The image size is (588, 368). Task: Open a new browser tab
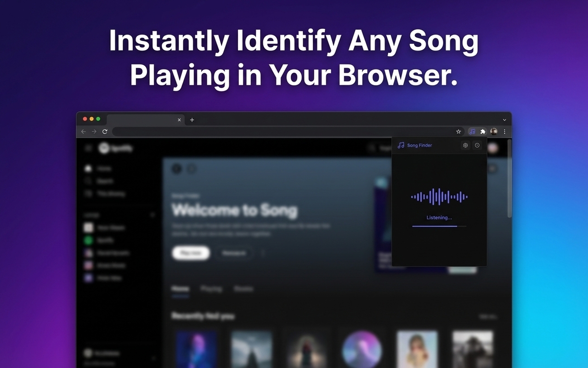[192, 120]
